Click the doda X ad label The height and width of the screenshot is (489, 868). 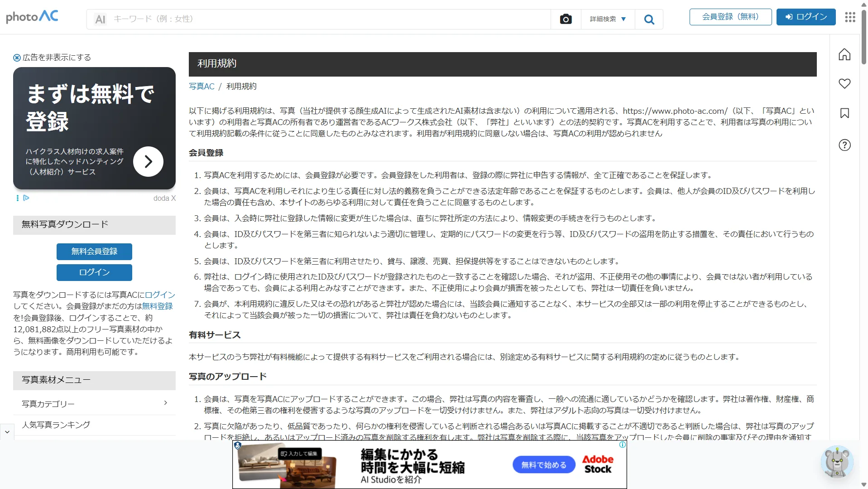pos(164,198)
